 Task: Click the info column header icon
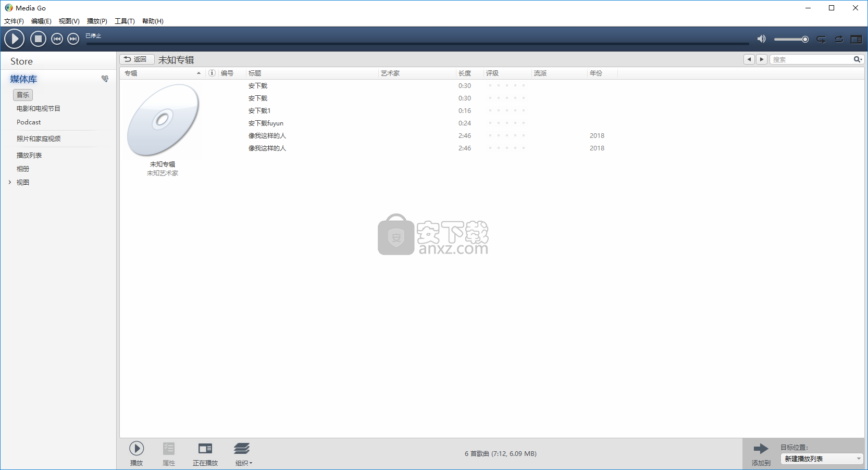212,73
